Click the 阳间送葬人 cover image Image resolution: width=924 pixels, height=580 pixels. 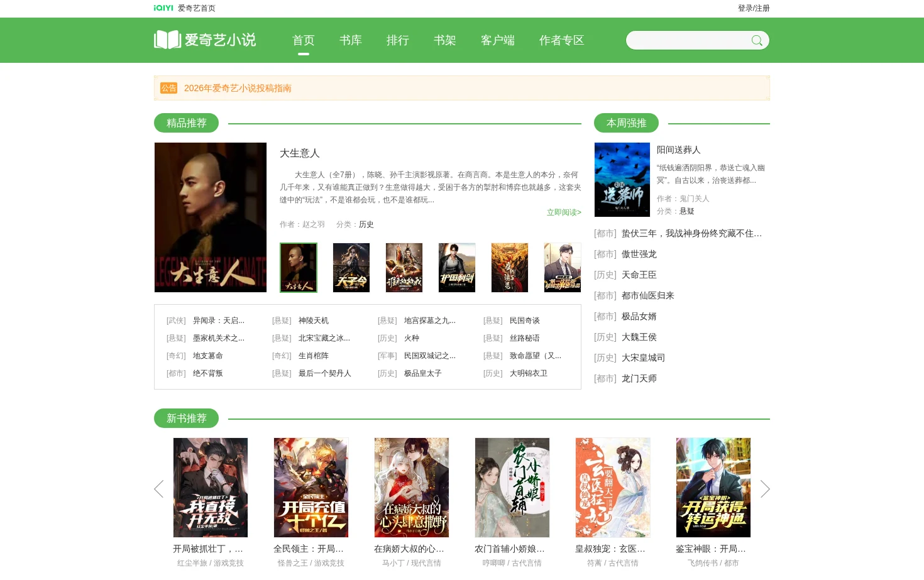622,180
